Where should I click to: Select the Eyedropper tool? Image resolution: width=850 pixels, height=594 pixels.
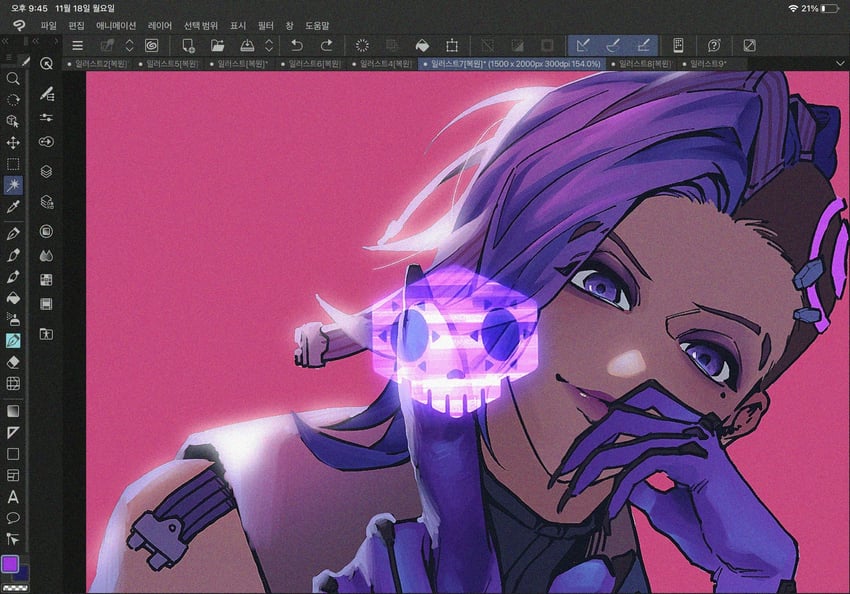[13, 206]
